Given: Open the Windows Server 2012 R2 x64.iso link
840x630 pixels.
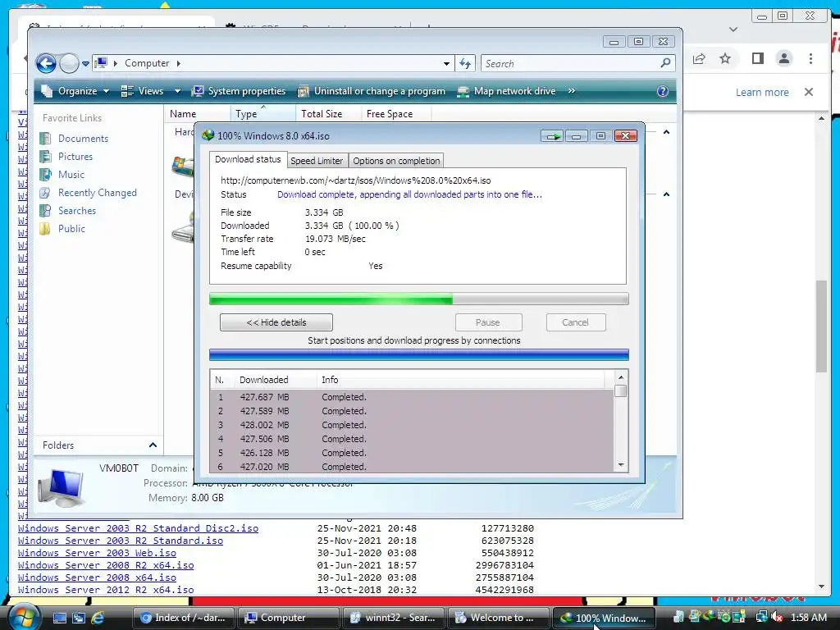Looking at the screenshot, I should [x=106, y=590].
